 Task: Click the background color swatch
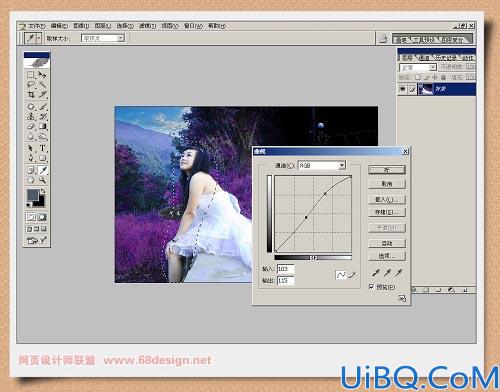coord(40,202)
